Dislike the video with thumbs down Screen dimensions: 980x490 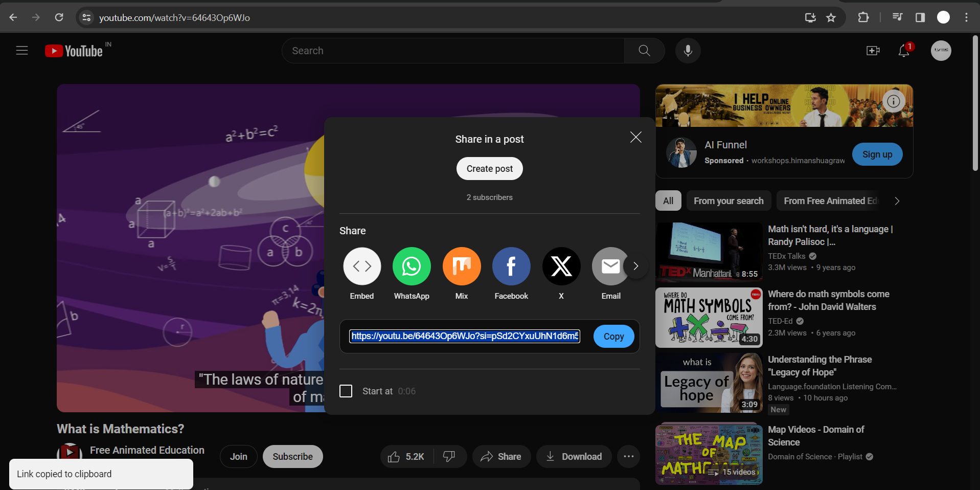(449, 457)
